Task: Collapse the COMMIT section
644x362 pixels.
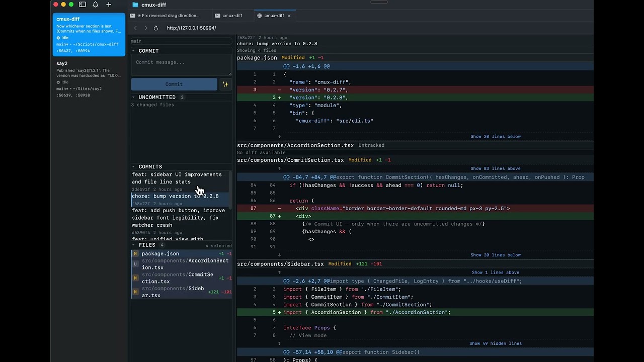Action: click(x=134, y=51)
